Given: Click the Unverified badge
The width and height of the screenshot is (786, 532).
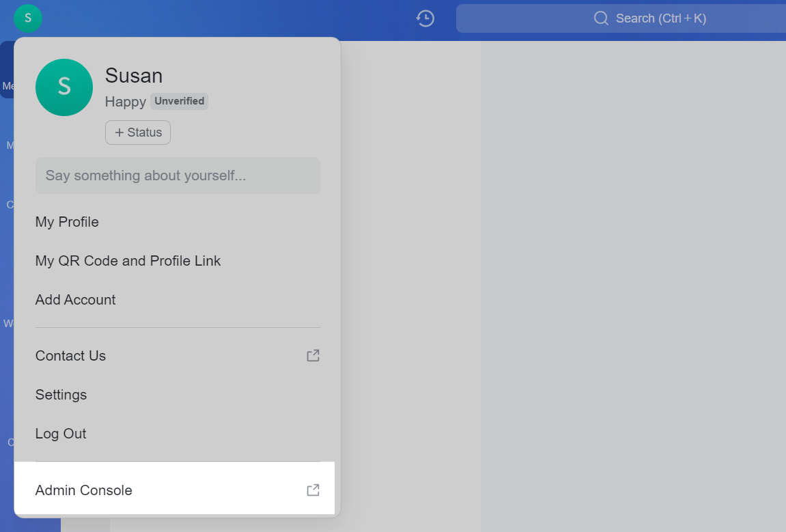Looking at the screenshot, I should point(179,101).
